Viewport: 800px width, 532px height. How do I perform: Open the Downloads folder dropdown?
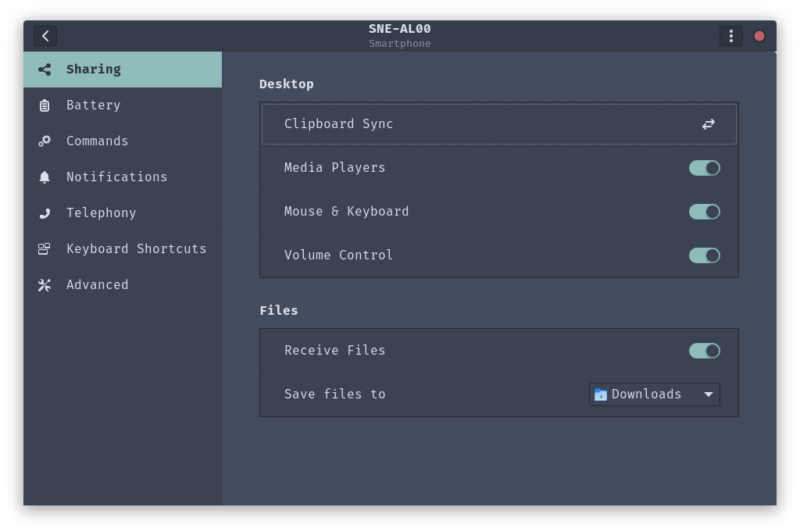(x=654, y=395)
